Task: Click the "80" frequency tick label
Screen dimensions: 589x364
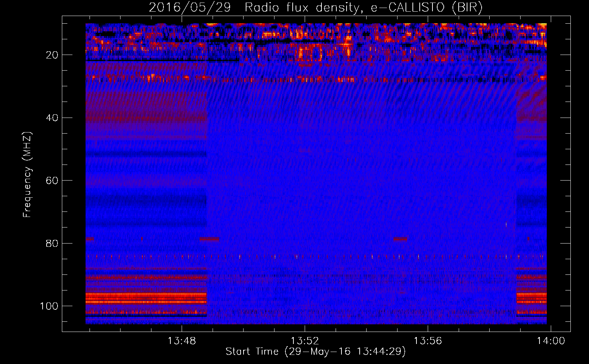Action: coord(52,243)
